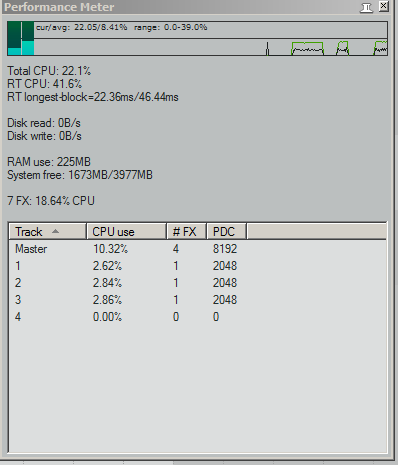Click the 8192 PDC value
This screenshot has width=398, height=465.
point(225,249)
